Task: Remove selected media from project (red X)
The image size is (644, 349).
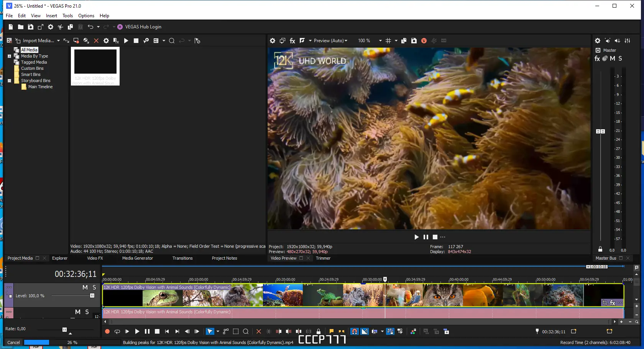Action: coord(96,41)
